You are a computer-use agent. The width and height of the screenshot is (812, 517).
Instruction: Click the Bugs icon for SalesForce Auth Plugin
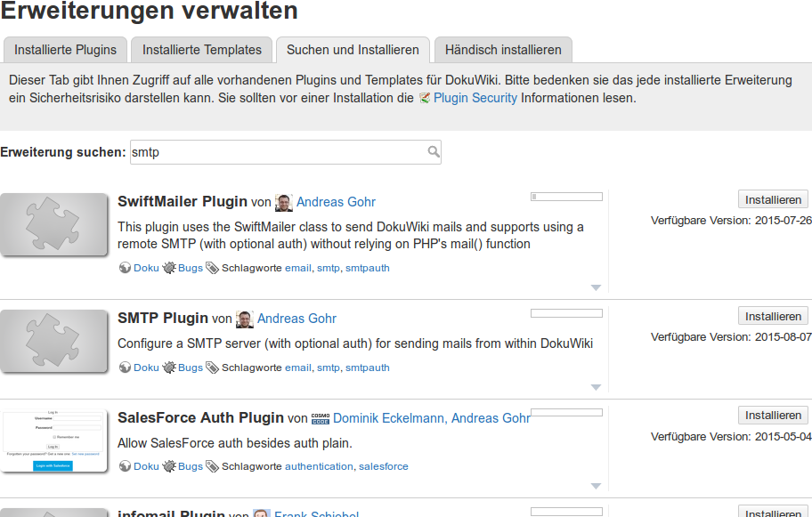[x=169, y=466]
